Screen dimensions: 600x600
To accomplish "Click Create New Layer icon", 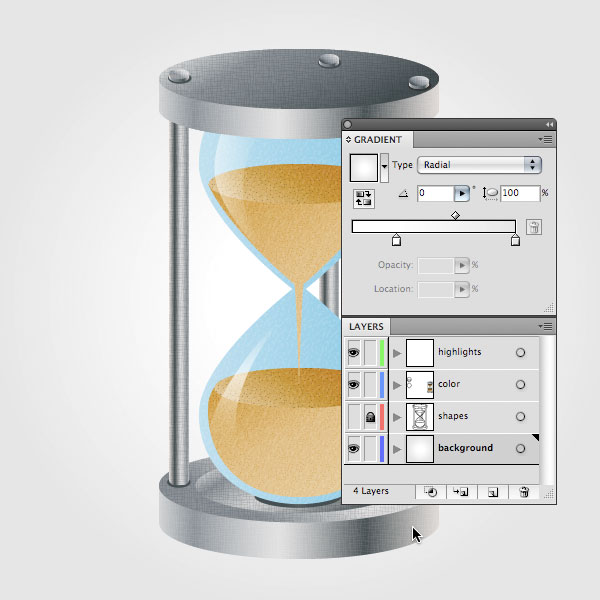I will 493,492.
